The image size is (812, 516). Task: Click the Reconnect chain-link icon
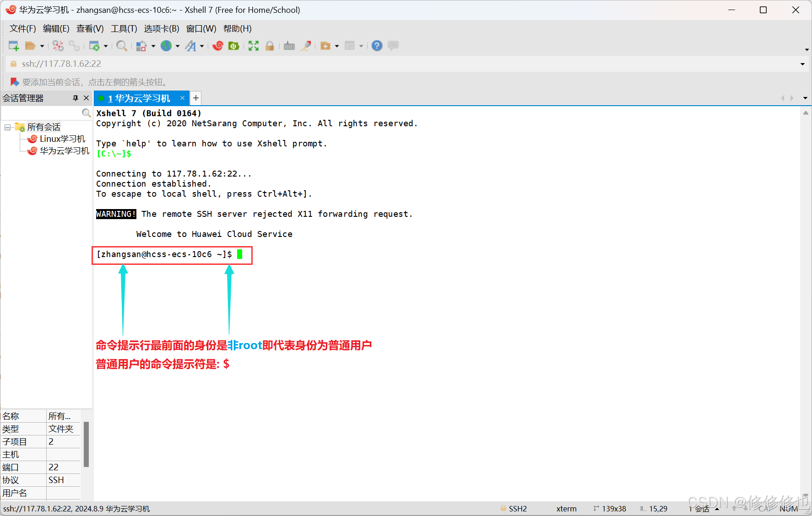click(x=74, y=46)
